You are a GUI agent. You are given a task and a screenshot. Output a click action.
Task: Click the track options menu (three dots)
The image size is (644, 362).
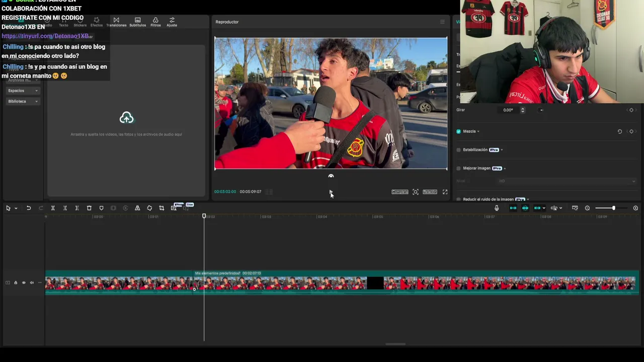pos(40,283)
